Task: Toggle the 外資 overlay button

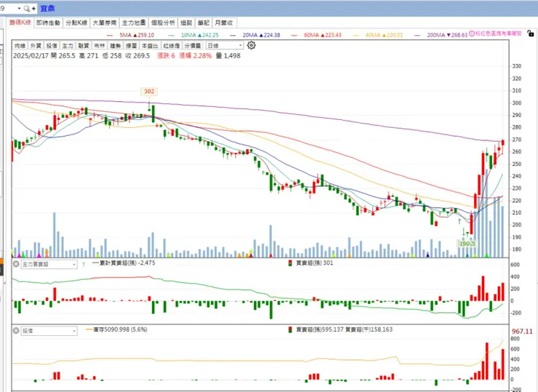Action: 36,46
